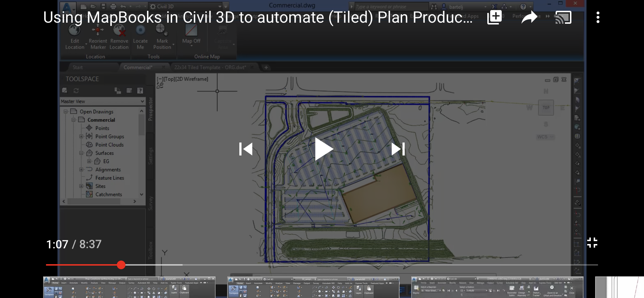Click the 1:07 / 8:37 time display
644x298 pixels.
pos(74,244)
